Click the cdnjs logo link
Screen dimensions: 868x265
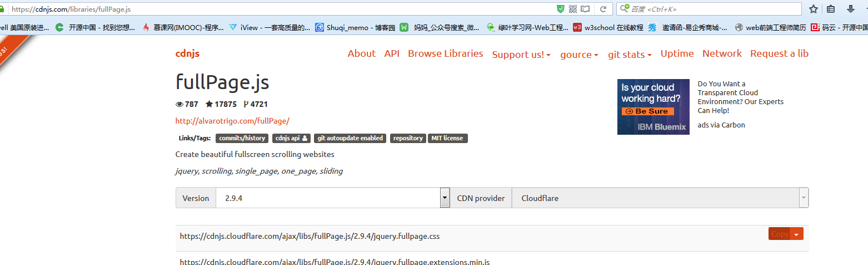coord(187,53)
